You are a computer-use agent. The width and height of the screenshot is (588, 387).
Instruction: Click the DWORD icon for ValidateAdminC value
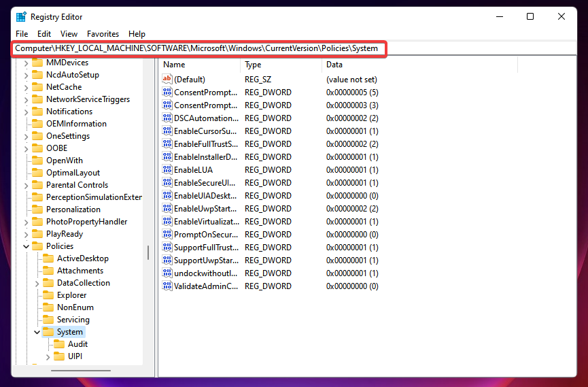tap(167, 286)
